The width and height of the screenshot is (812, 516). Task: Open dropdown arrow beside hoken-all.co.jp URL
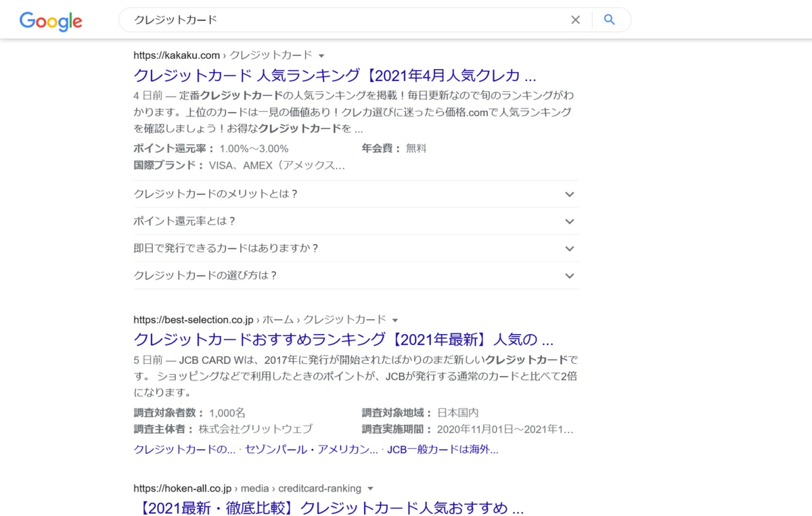370,489
